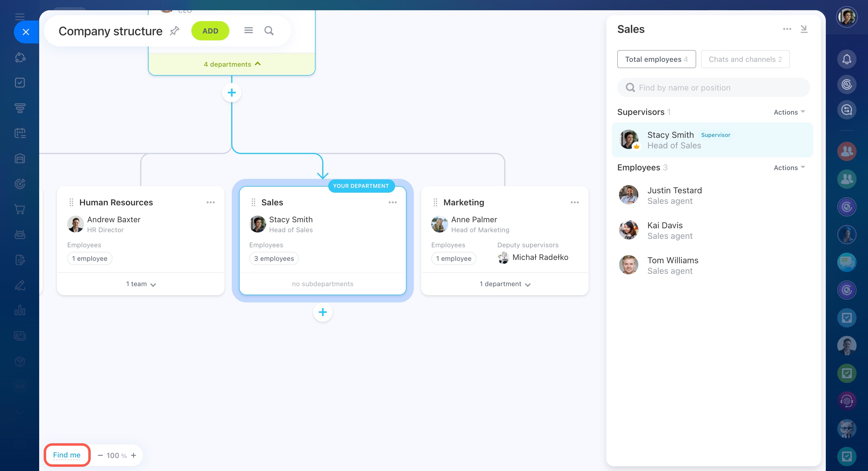Image resolution: width=868 pixels, height=471 pixels.
Task: Select Stacy Smith in the Supervisors list
Action: pyautogui.click(x=712, y=140)
